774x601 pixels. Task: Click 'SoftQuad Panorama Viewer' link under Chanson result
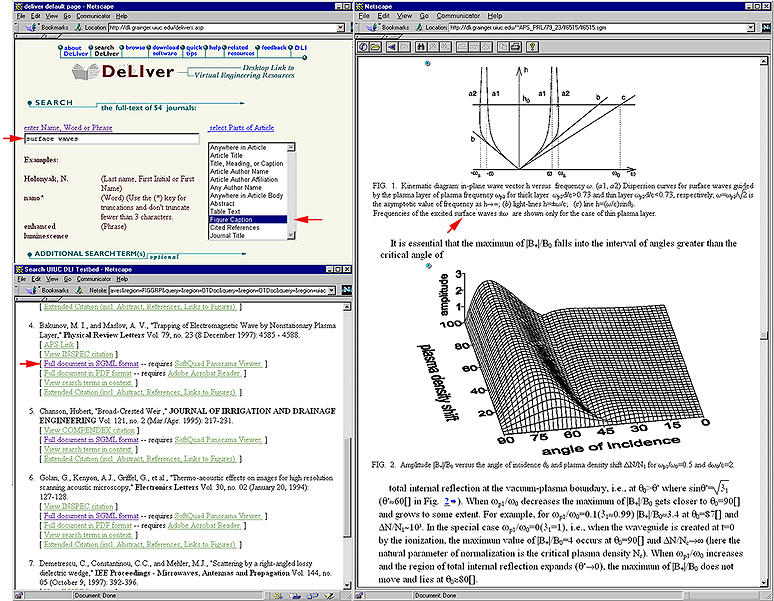coord(218,440)
